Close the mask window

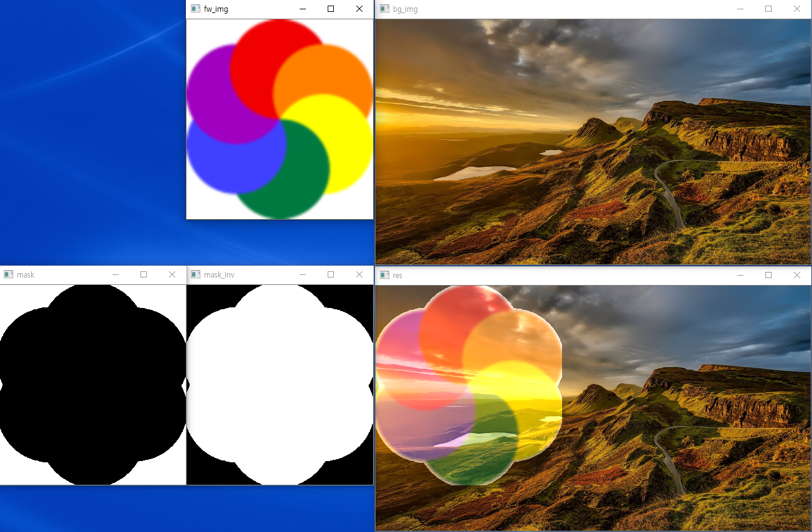172,274
